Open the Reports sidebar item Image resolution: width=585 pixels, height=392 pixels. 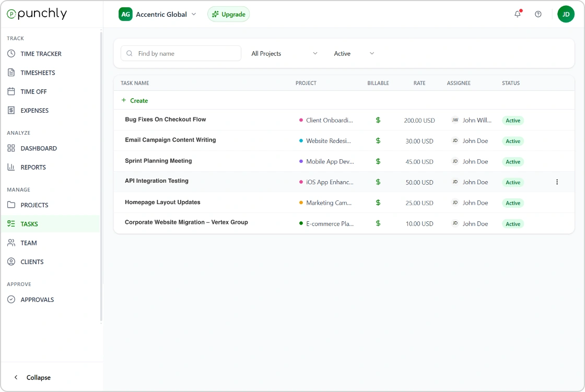33,167
